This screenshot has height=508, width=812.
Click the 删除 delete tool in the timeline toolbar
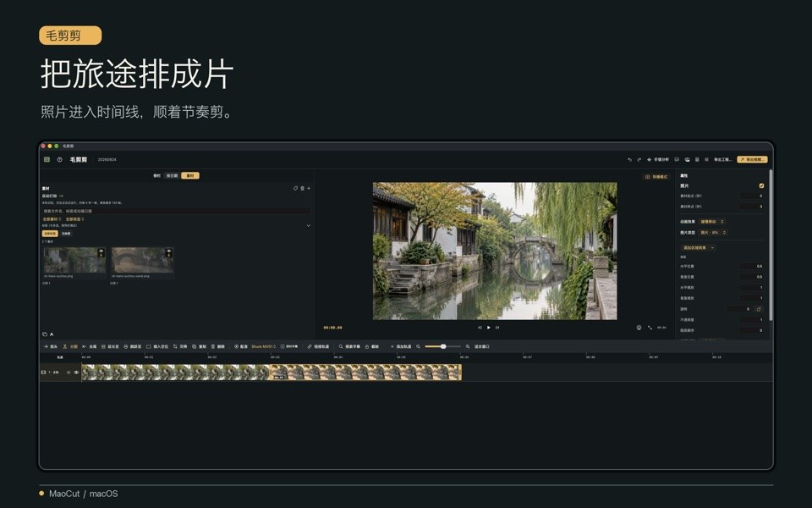[217, 346]
